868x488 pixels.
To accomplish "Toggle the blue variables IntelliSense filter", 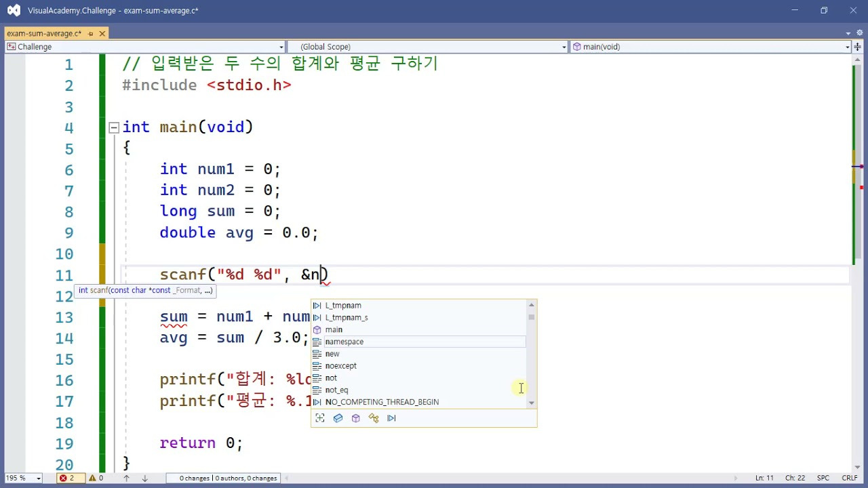I will click(x=338, y=418).
